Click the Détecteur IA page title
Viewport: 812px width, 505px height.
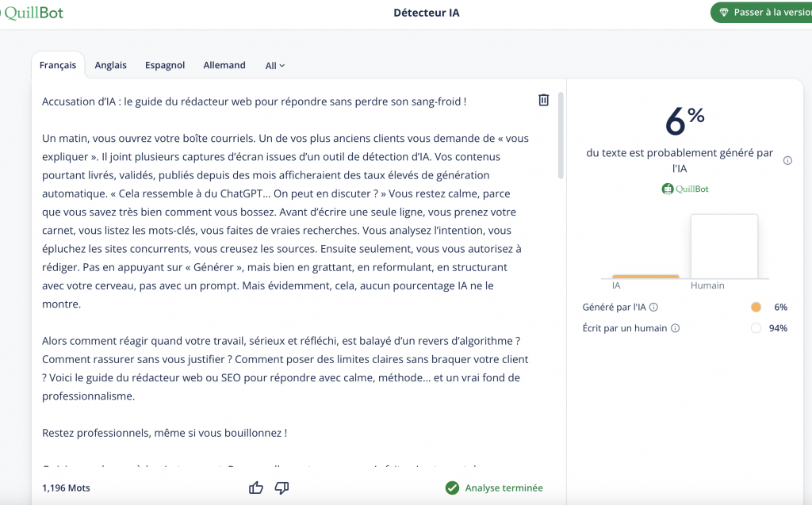427,13
